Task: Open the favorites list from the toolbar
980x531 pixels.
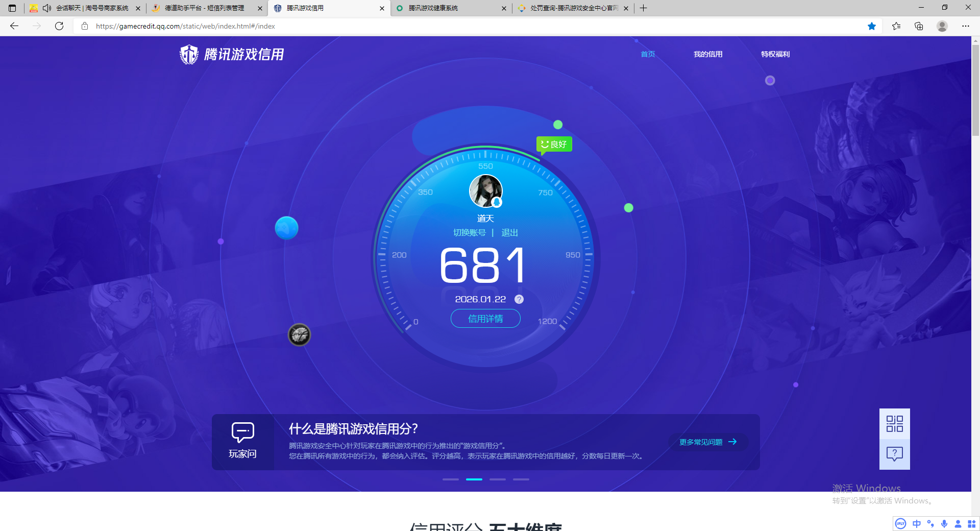Action: click(896, 26)
